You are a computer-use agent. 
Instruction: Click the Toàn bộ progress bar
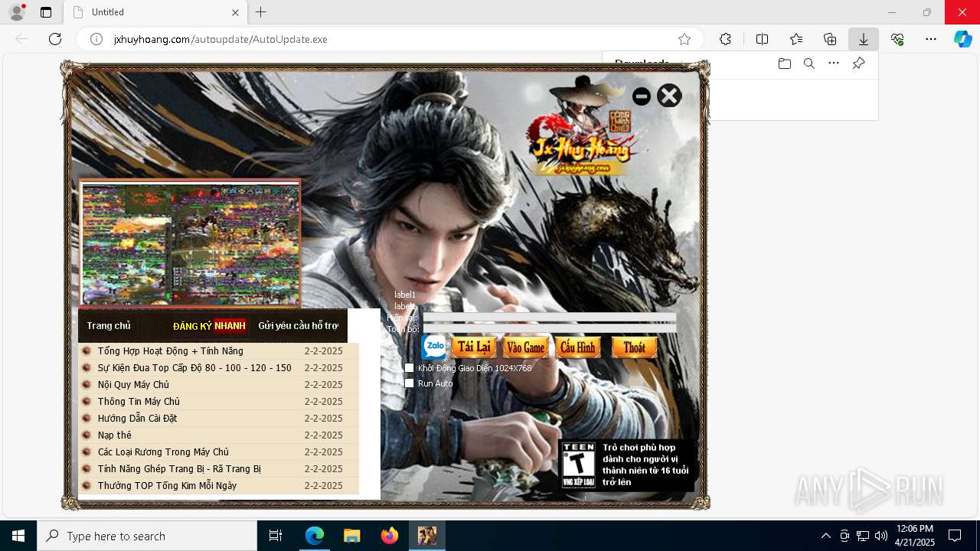pos(550,329)
